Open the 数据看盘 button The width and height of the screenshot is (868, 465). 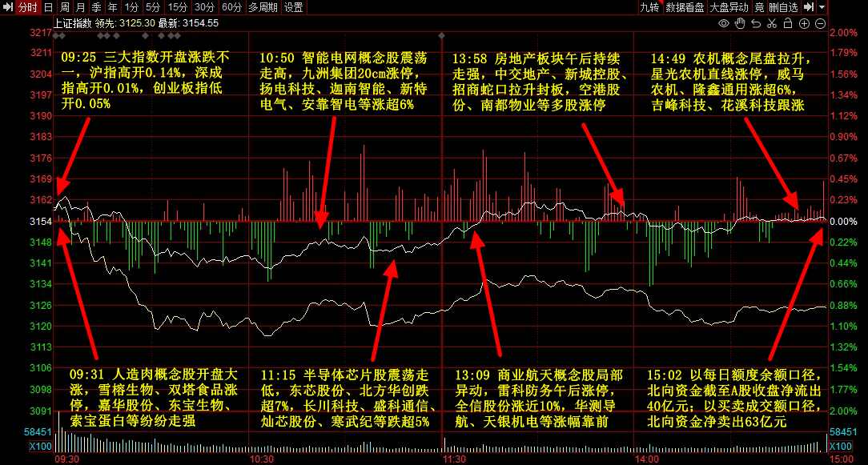coord(685,7)
